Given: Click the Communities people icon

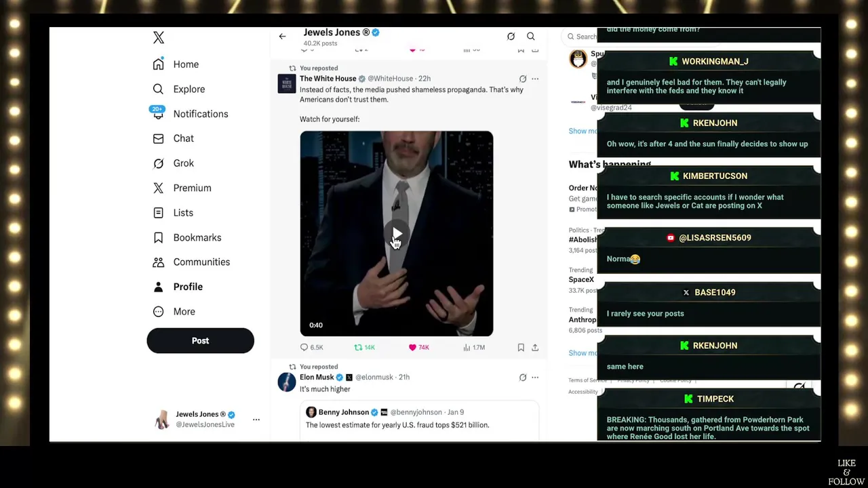Looking at the screenshot, I should (158, 262).
